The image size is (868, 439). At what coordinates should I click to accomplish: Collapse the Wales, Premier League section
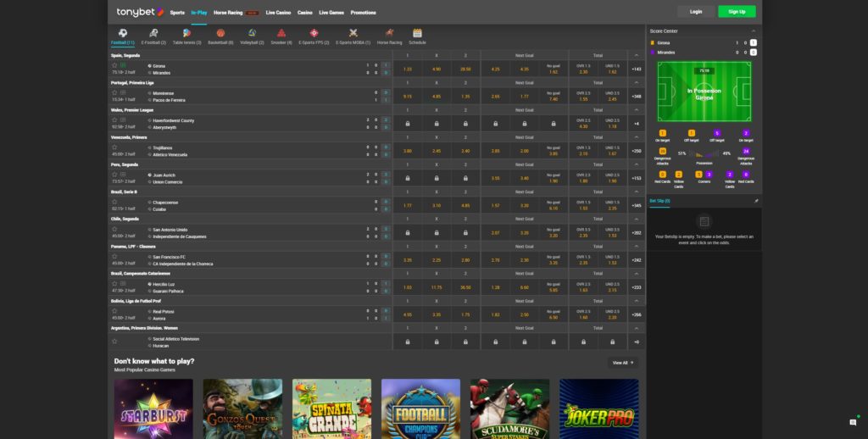636,109
